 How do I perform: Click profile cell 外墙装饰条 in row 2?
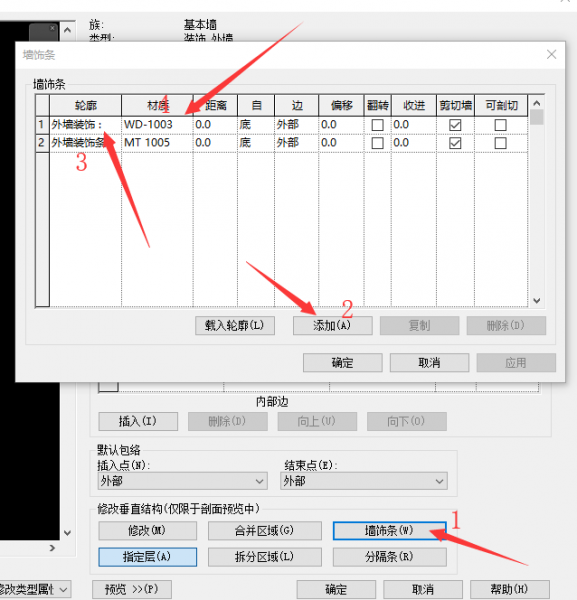point(85,143)
